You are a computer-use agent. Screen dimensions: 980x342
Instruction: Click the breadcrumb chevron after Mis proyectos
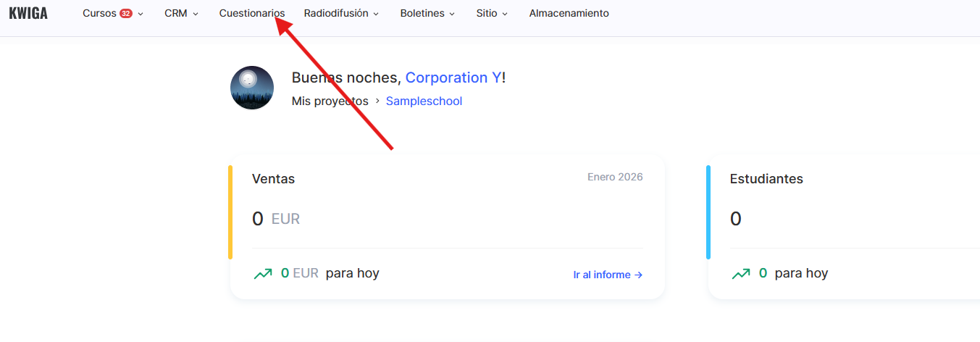point(377,101)
